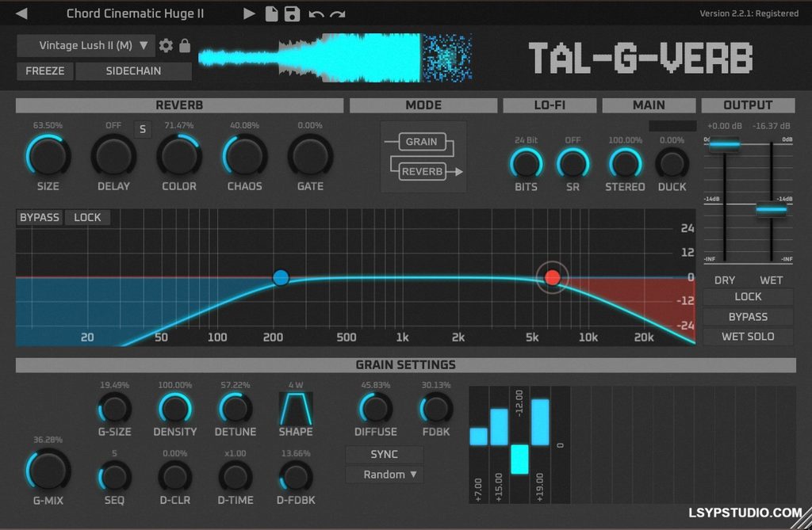The height and width of the screenshot is (530, 812).
Task: Toggle the S button beside DELAY
Action: (x=143, y=129)
